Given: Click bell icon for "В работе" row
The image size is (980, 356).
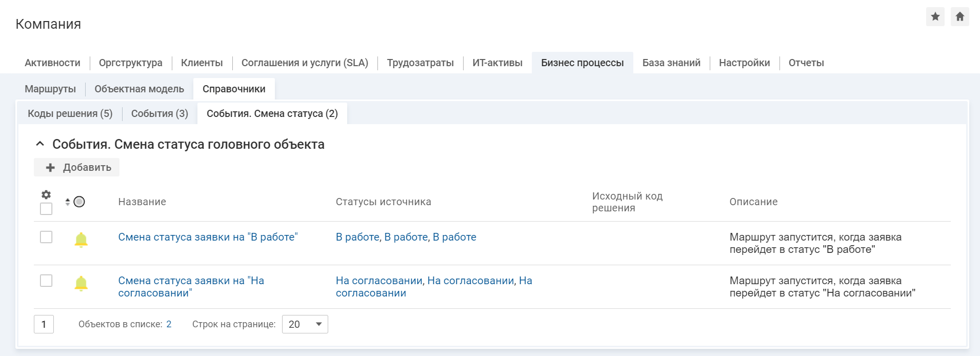Looking at the screenshot, I should (81, 240).
